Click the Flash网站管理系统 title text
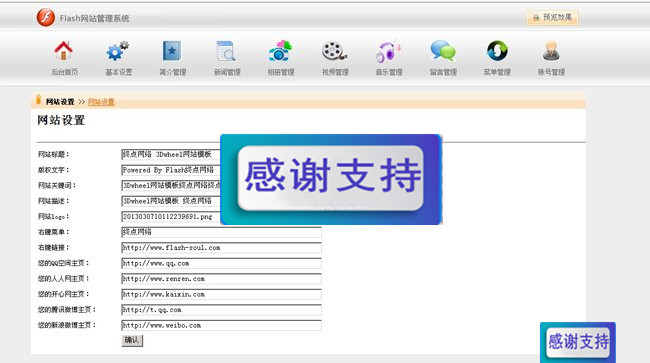This screenshot has width=650, height=363. click(x=94, y=18)
